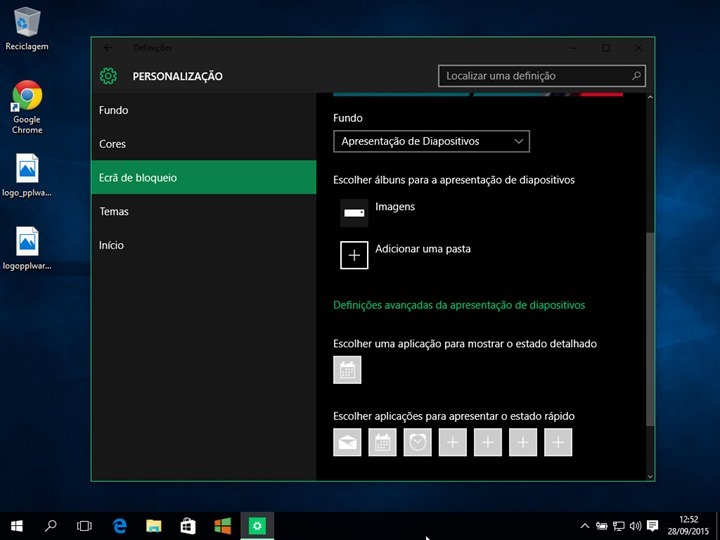
Task: Open the Fundo settings section
Action: [204, 110]
